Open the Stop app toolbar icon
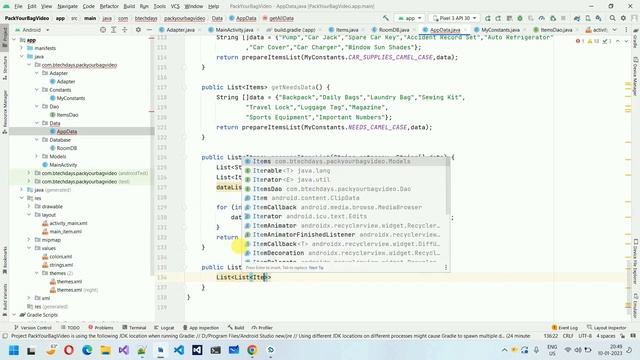 click(x=563, y=18)
